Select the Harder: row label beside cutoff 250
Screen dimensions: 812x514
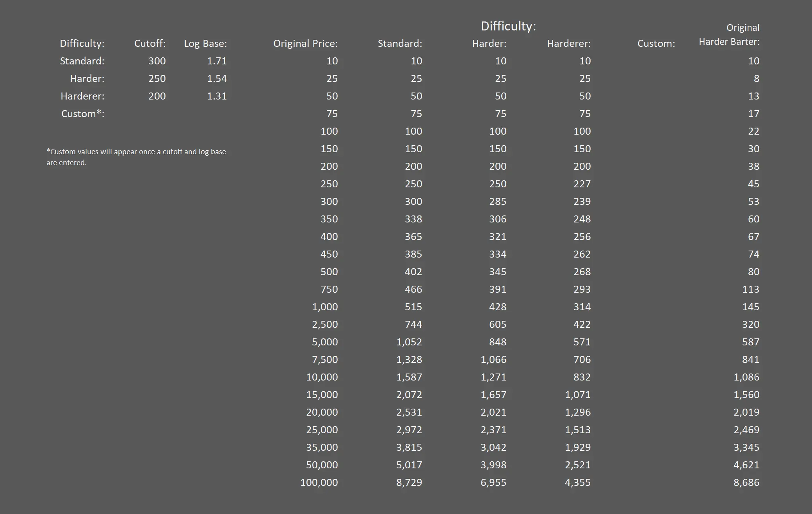[x=87, y=78]
